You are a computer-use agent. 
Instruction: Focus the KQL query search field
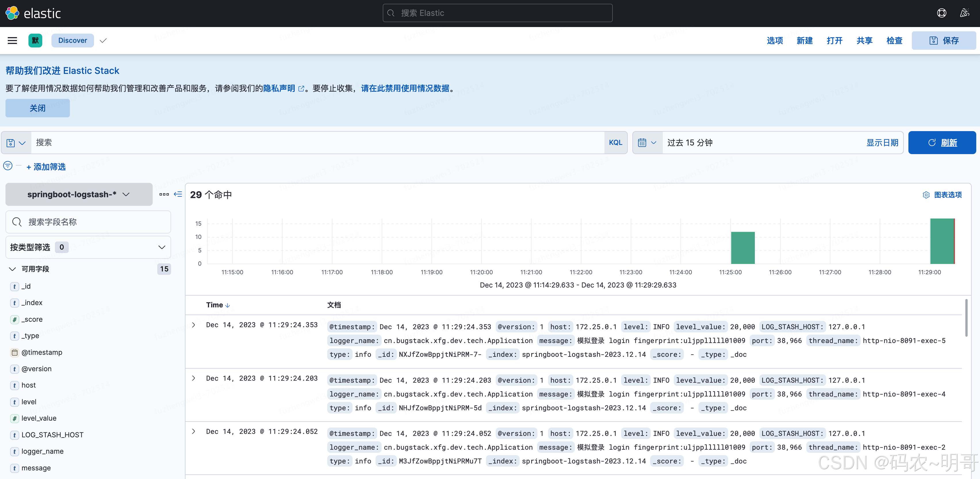pos(318,143)
